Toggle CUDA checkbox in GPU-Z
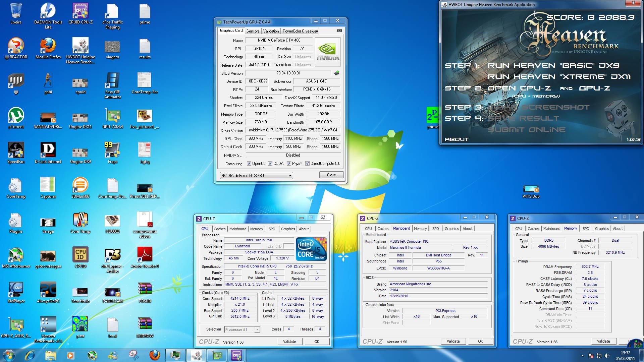 [270, 164]
